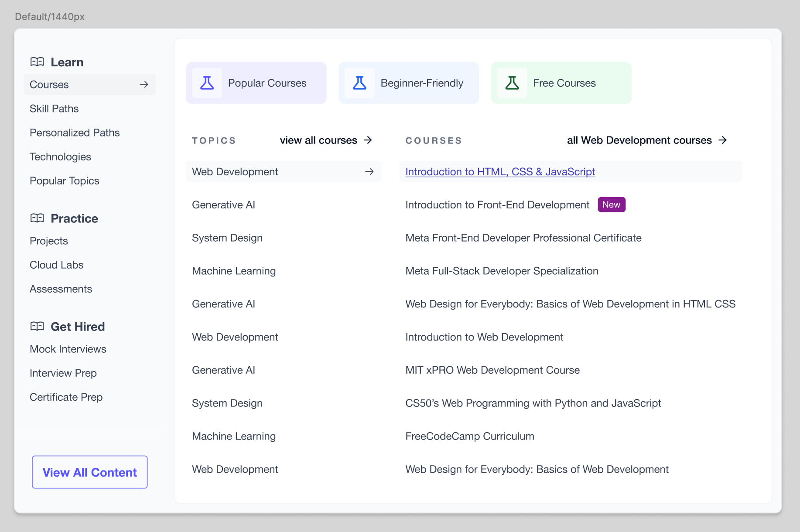
Task: Open Projects under Practice
Action: [x=49, y=241]
